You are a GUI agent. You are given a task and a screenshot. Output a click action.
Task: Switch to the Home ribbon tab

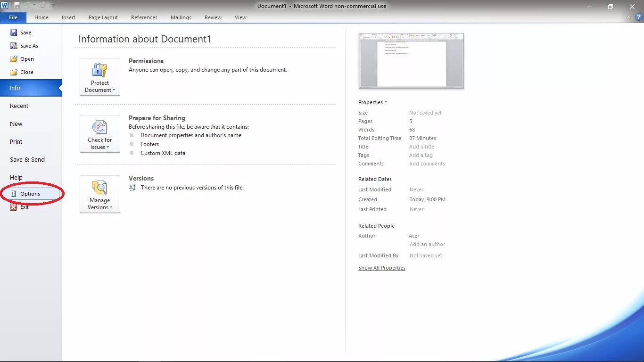[x=41, y=17]
